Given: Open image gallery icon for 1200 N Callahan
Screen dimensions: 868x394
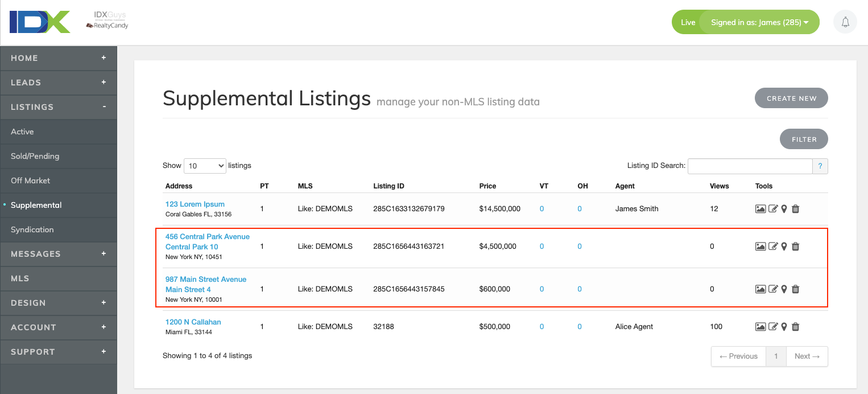Looking at the screenshot, I should click(760, 327).
